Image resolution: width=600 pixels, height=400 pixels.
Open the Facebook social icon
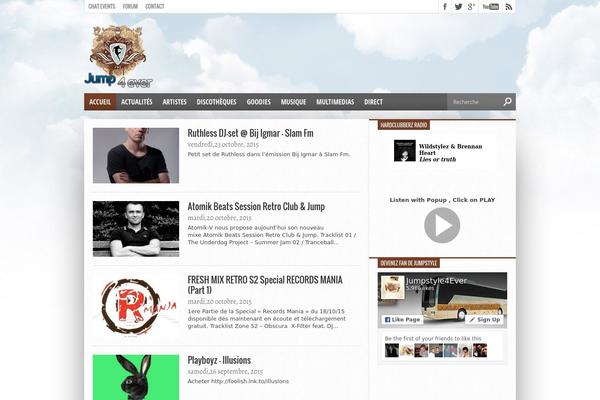[x=445, y=7]
